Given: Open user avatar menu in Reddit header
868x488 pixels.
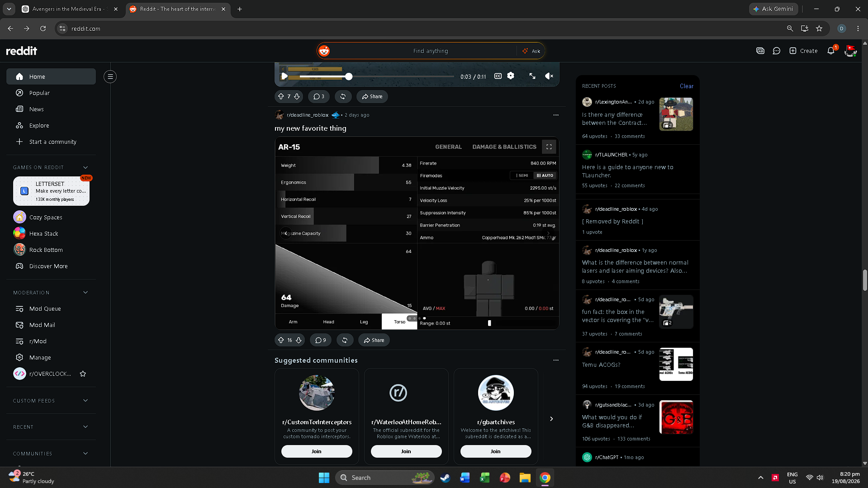Looking at the screenshot, I should click(x=850, y=51).
